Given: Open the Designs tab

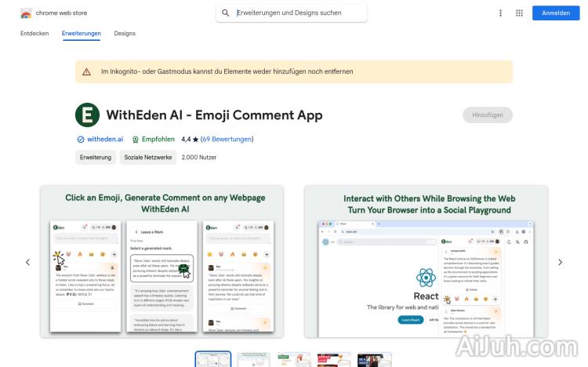Looking at the screenshot, I should [125, 34].
